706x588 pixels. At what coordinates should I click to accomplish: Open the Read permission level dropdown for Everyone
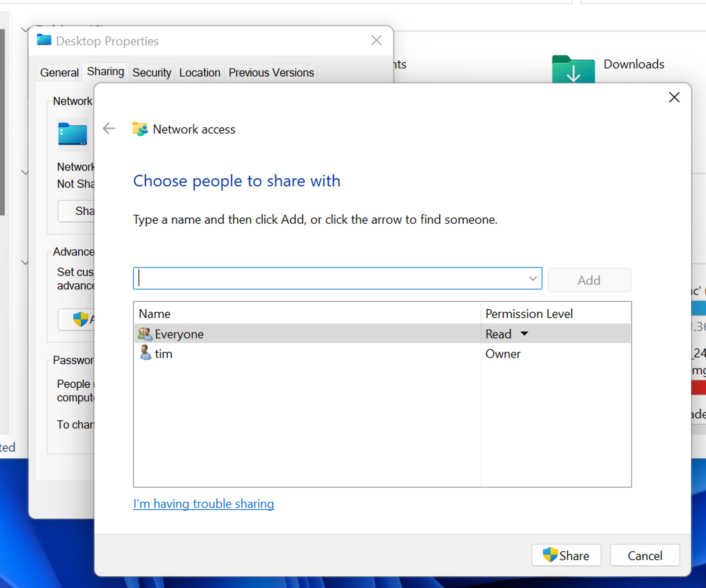[x=524, y=334]
